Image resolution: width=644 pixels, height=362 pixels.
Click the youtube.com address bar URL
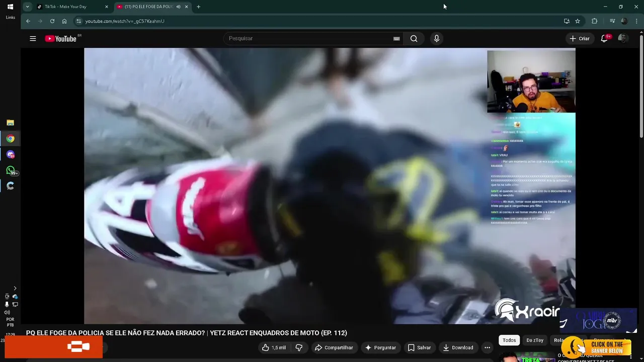coord(125,21)
